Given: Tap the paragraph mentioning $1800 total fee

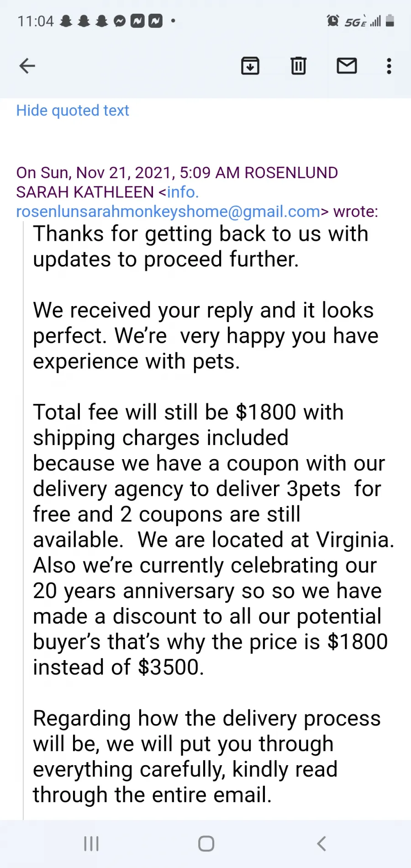Looking at the screenshot, I should coord(214,540).
